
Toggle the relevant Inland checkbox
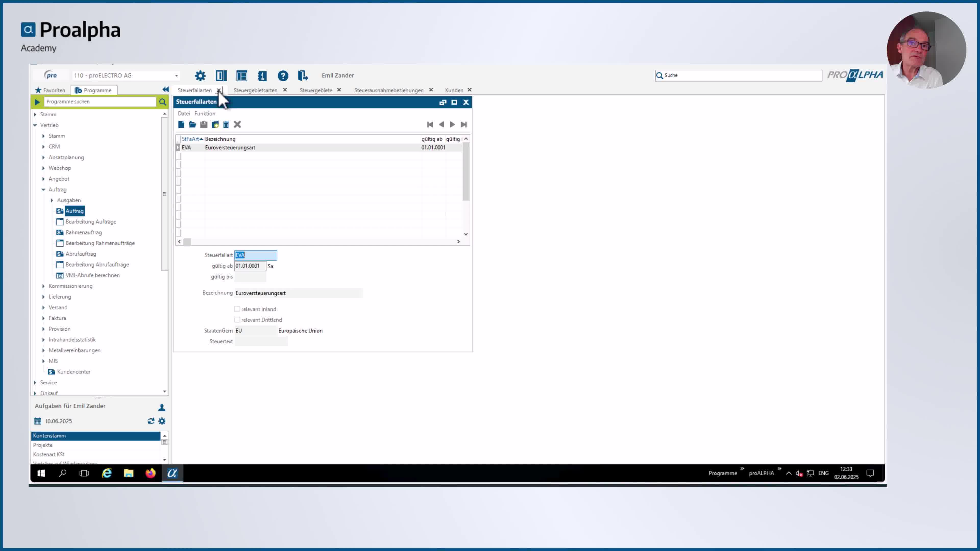click(237, 309)
